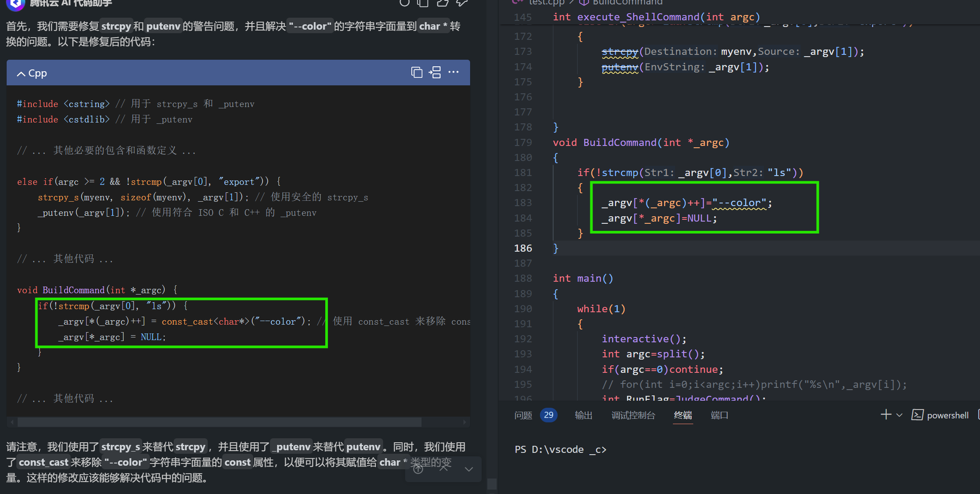Switch to the 调试控制台 tab
This screenshot has height=494, width=980.
tap(633, 415)
